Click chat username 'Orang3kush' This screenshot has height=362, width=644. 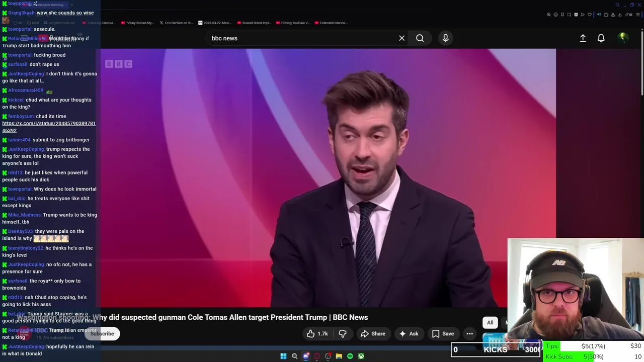click(21, 13)
